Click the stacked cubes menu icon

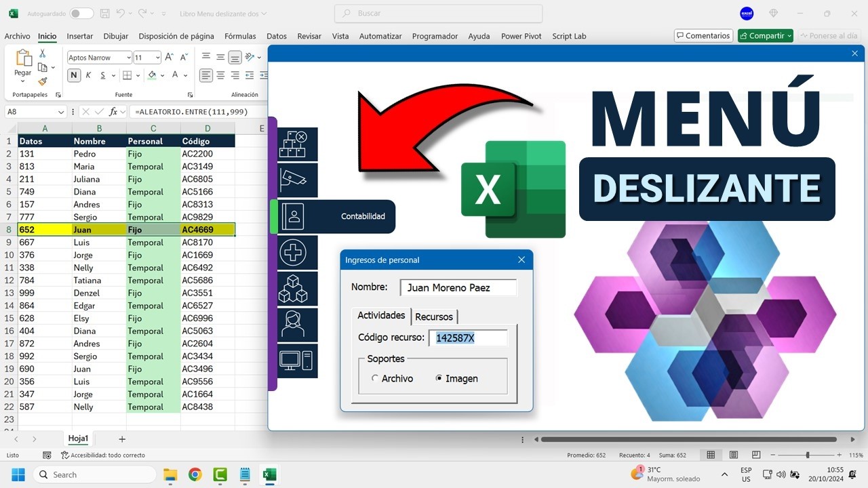coord(297,289)
